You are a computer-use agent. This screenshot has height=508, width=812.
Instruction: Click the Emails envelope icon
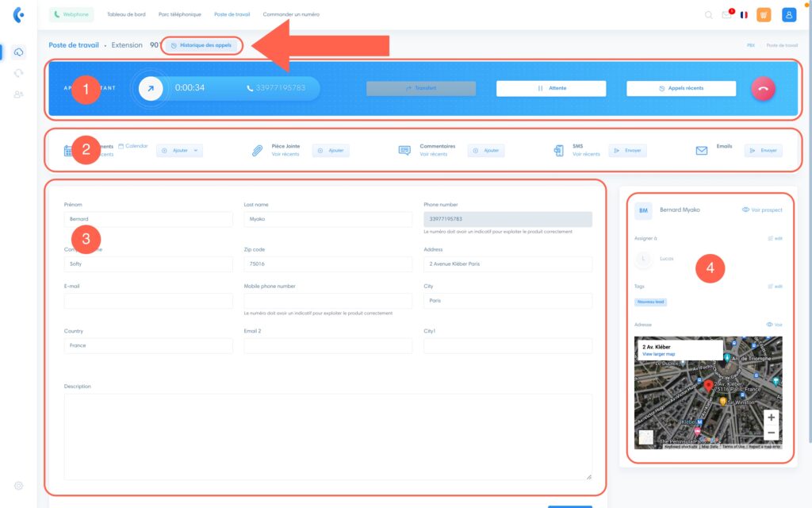click(x=702, y=150)
